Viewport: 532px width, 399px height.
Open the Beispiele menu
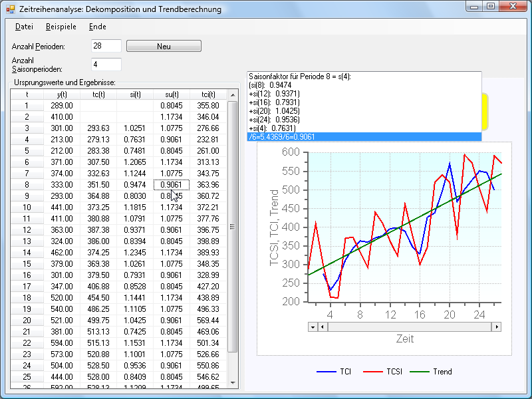(61, 27)
